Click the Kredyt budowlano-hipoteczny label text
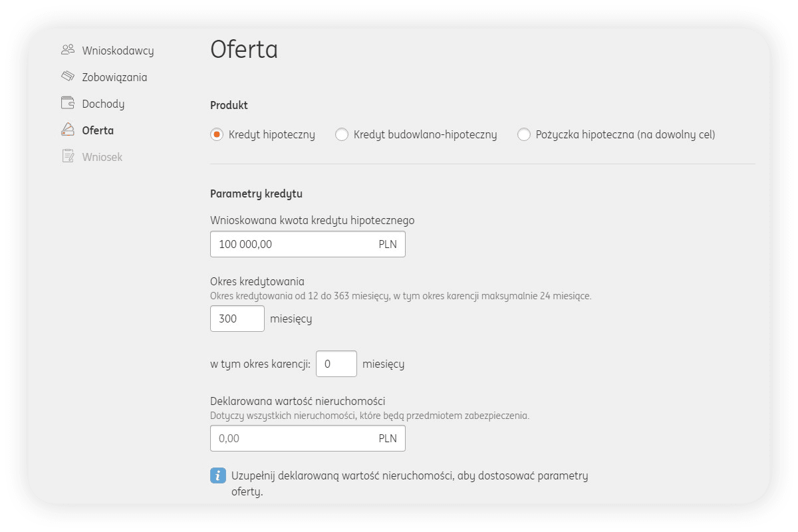Viewport: 798px width, 532px height. pyautogui.click(x=425, y=134)
